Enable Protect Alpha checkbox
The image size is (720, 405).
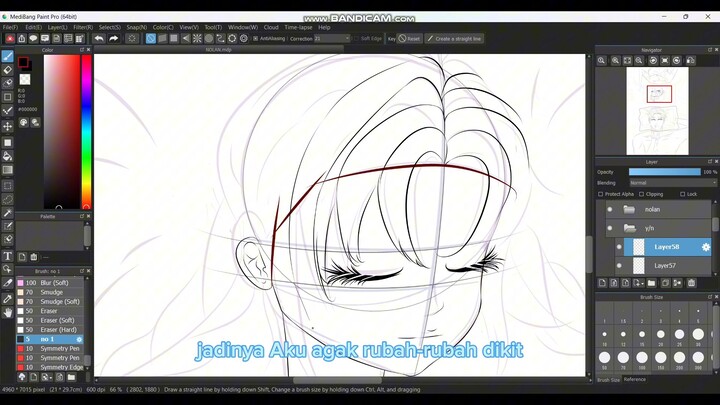pos(601,194)
